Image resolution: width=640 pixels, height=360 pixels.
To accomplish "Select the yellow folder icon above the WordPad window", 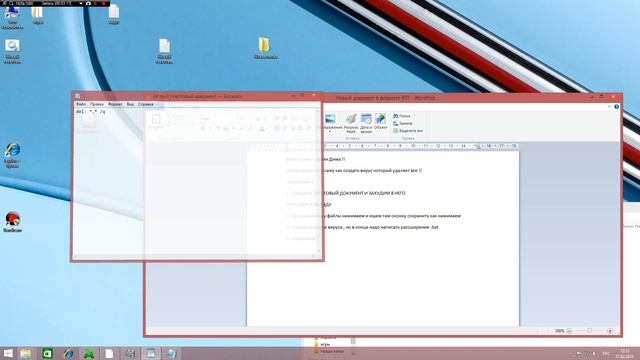I will [265, 48].
